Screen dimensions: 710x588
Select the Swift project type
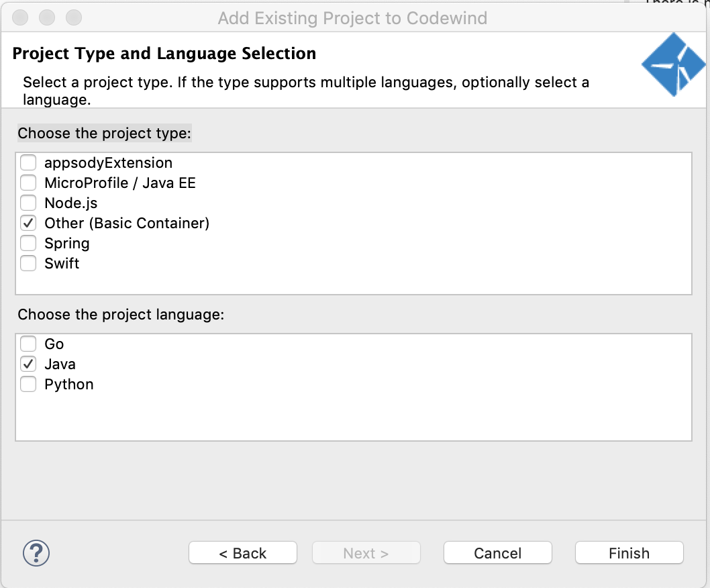point(28,263)
